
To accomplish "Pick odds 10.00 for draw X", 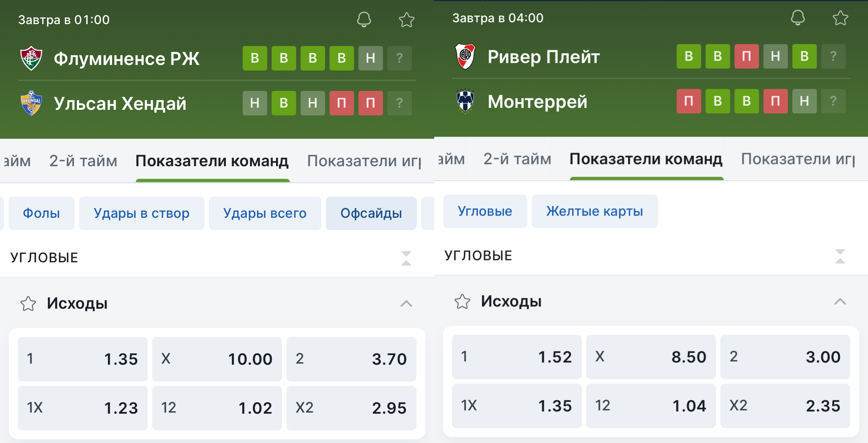I will click(217, 359).
